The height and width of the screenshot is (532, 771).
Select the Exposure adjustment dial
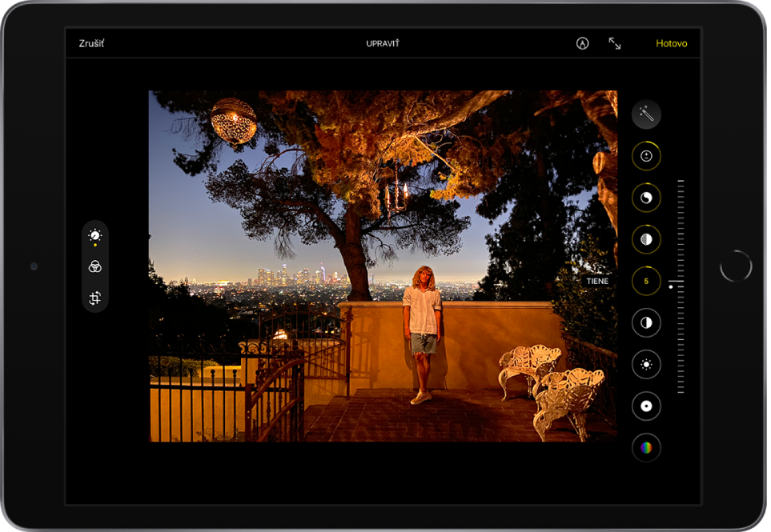[646, 156]
